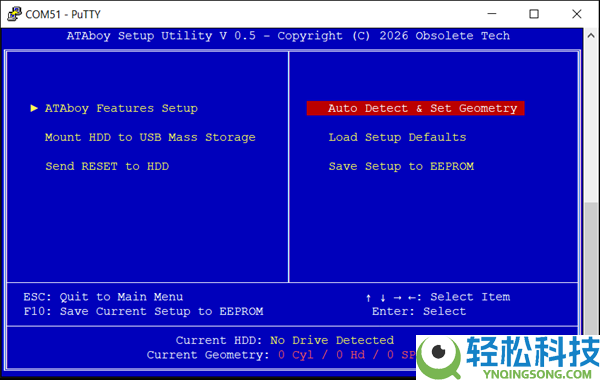Click the yellow arrow cursor beside ATAboy Features
600x380 pixels.
[x=34, y=108]
